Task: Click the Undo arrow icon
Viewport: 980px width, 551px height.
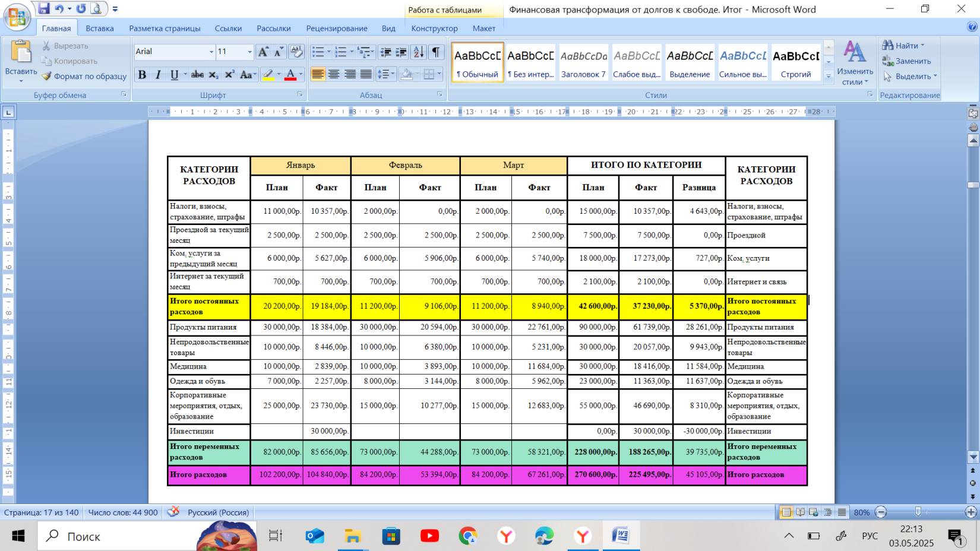Action: click(59, 8)
